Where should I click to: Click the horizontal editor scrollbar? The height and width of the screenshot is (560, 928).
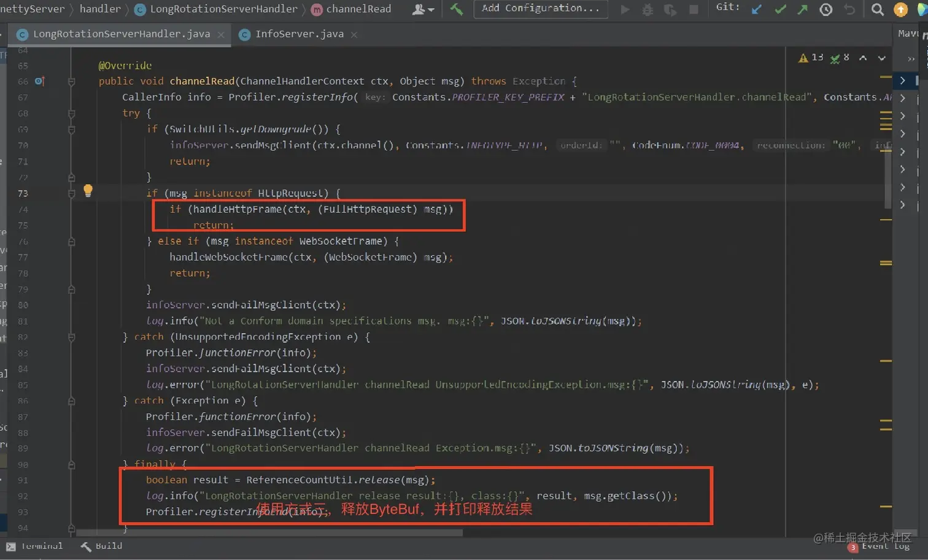pyautogui.click(x=269, y=532)
